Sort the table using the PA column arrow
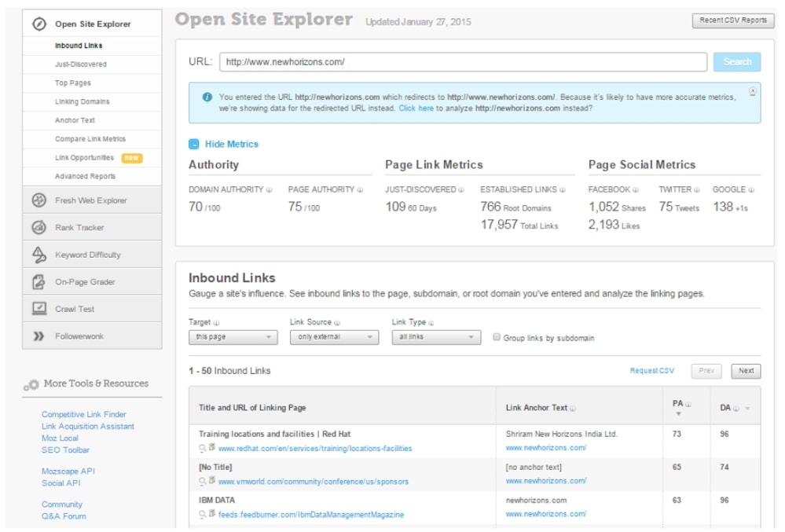The height and width of the screenshot is (532, 785). pyautogui.click(x=679, y=414)
